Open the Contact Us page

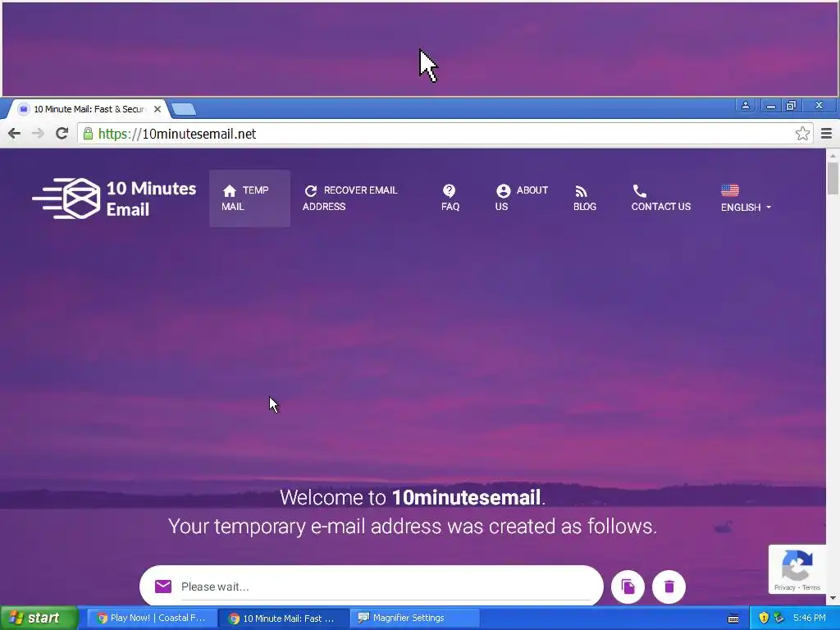(x=660, y=199)
